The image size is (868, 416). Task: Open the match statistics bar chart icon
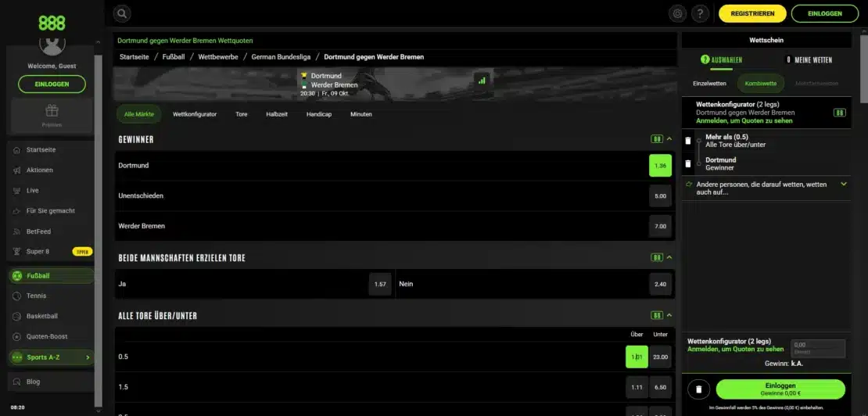(482, 81)
